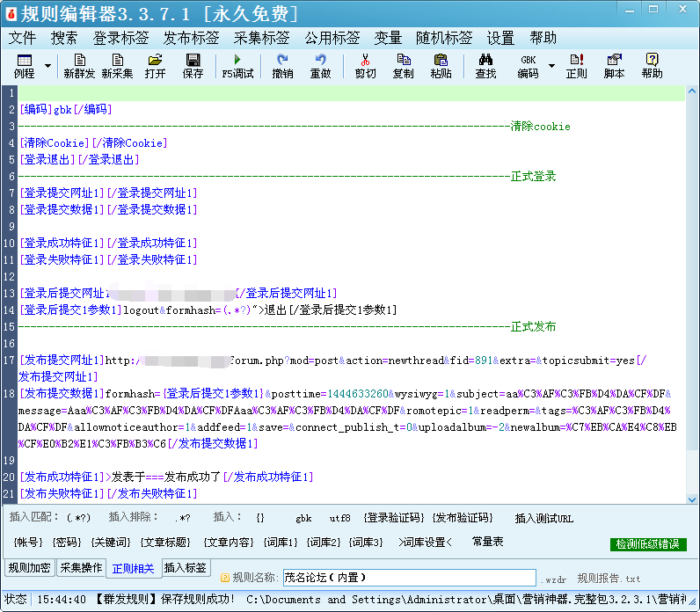Open the 发布标签 menu

[x=191, y=38]
